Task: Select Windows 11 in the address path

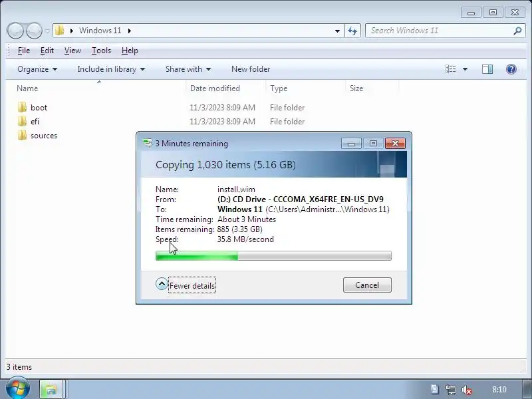Action: coord(100,31)
